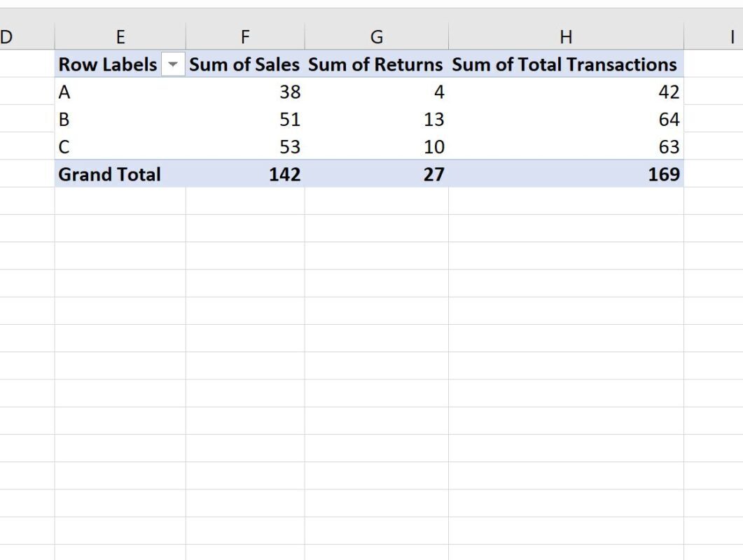
Task: Open the Row Labels filter dropdown
Action: [173, 64]
